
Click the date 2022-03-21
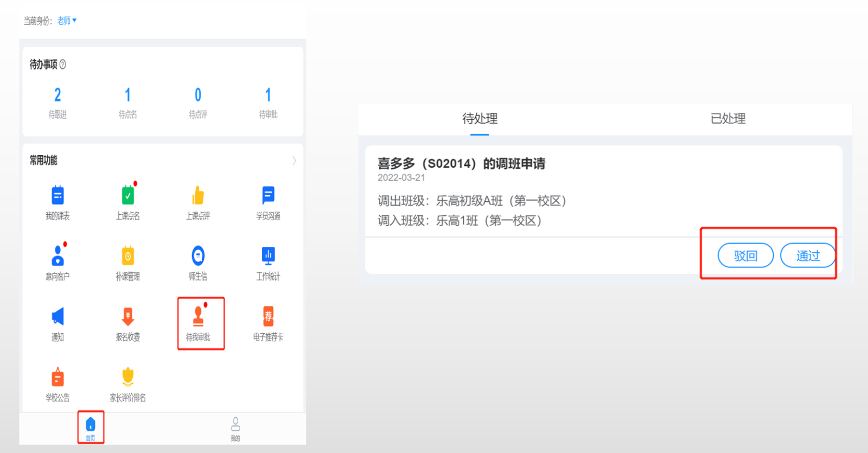[x=401, y=178]
